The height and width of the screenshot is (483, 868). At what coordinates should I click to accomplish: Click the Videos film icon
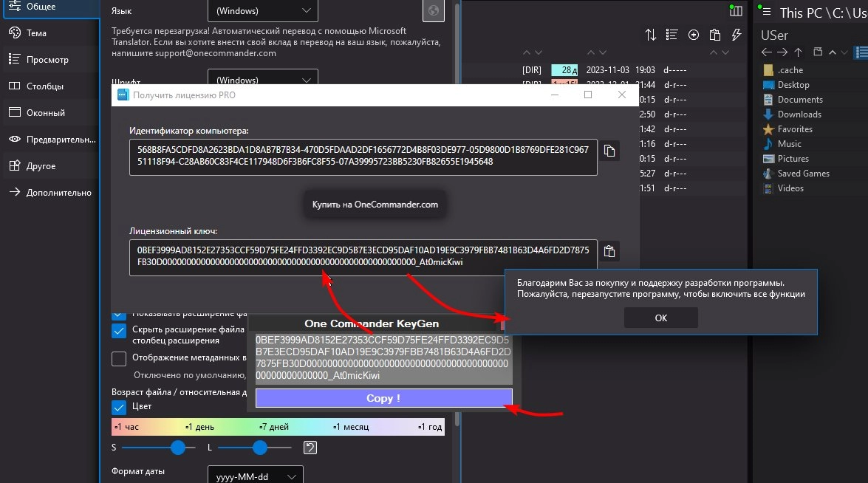(x=768, y=188)
